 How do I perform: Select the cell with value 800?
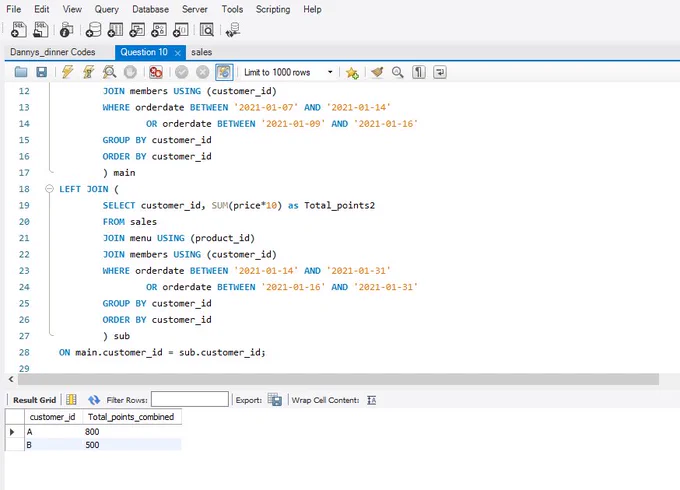(131, 432)
